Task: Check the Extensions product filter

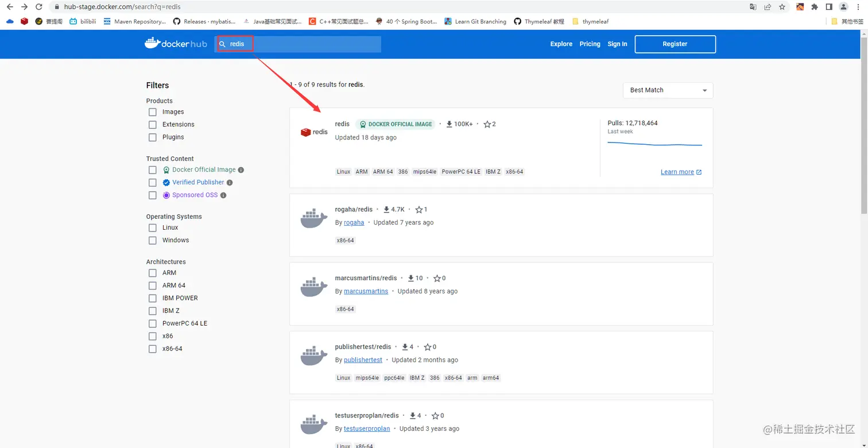Action: [153, 125]
